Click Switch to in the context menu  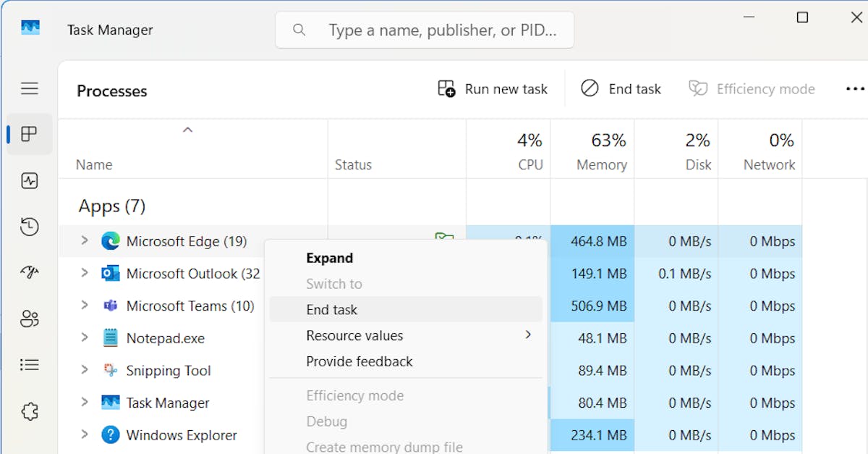[x=406, y=284]
